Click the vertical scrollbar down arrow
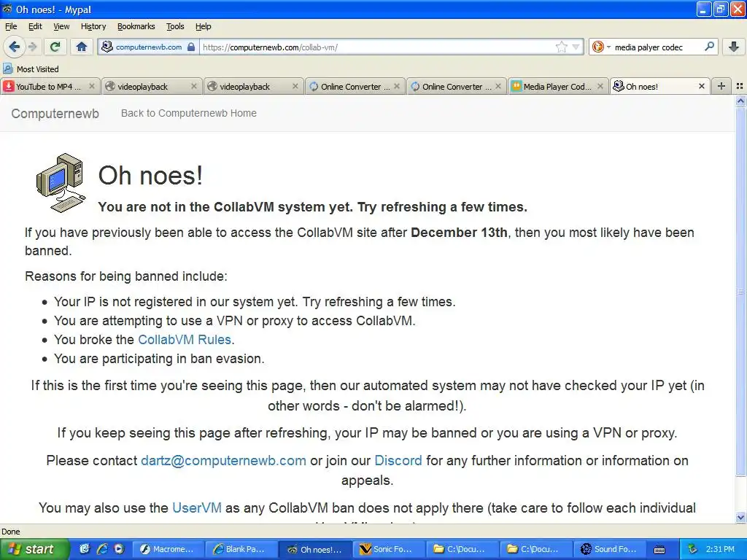This screenshot has height=560, width=747. pos(740,517)
